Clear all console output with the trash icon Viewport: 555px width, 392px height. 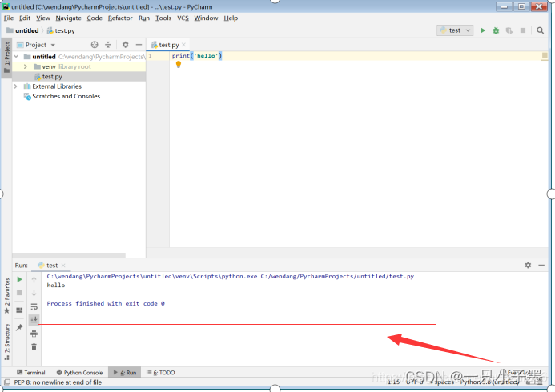34,346
